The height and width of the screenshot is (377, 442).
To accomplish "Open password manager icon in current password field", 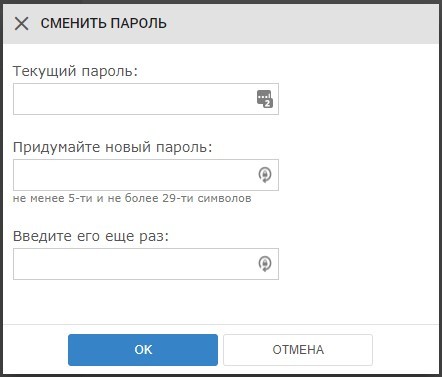I will coord(265,99).
